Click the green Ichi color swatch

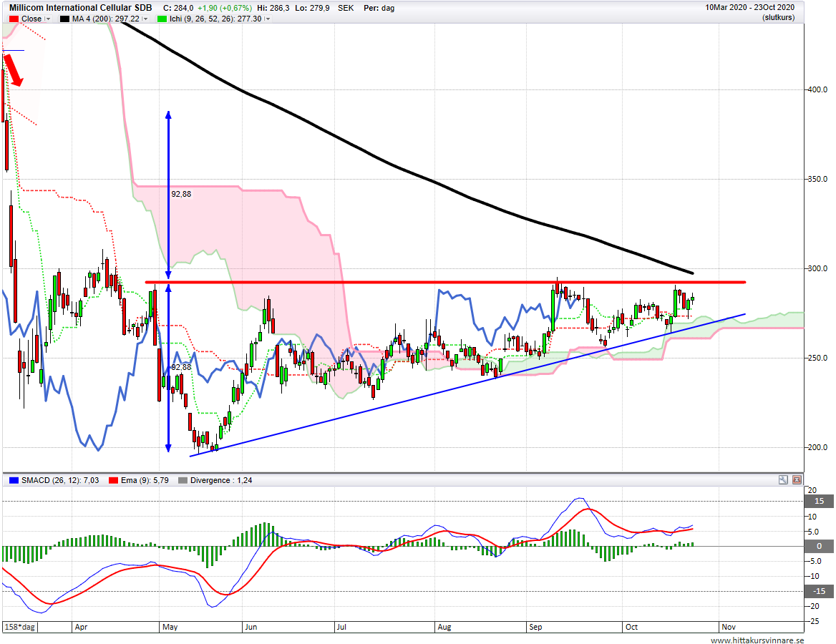pos(162,19)
